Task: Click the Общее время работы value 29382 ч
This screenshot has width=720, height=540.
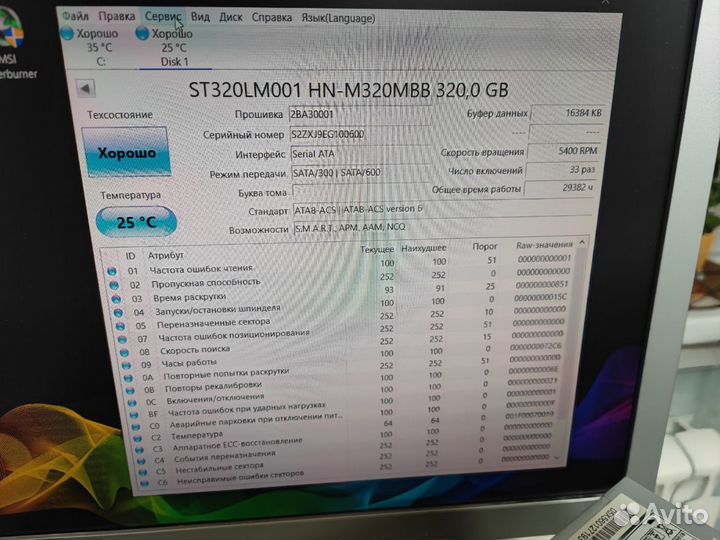Action: (560, 188)
